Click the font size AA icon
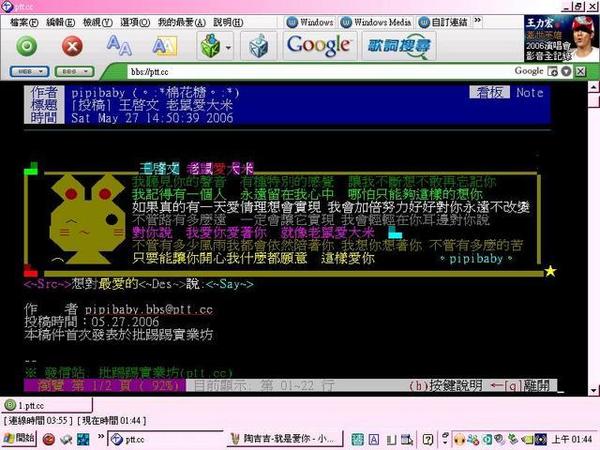The width and height of the screenshot is (600, 450). [119, 45]
